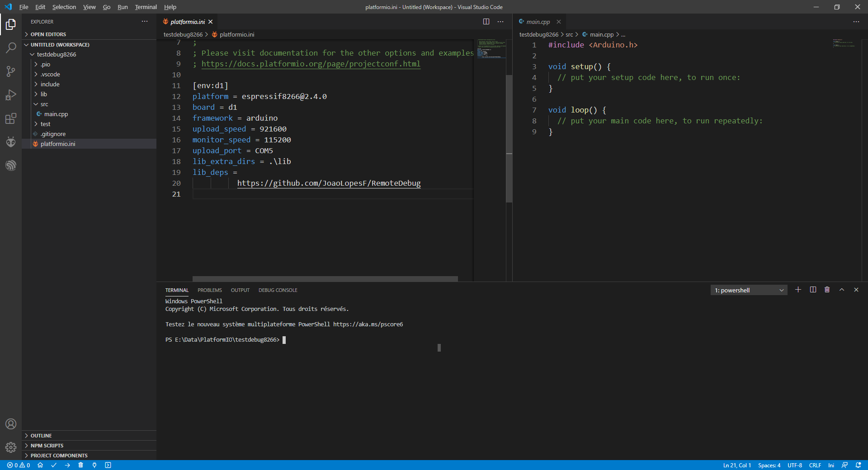Expand the lib folder
868x470 pixels.
click(89, 94)
